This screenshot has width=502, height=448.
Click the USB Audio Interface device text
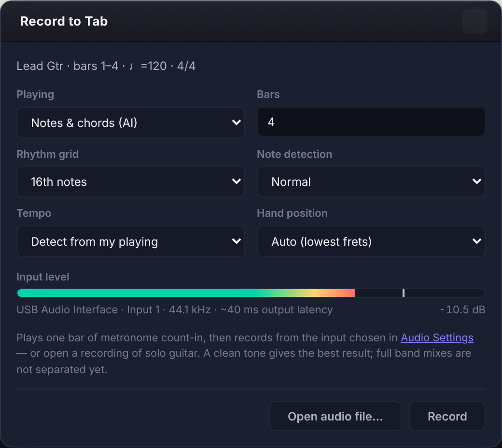(175, 309)
